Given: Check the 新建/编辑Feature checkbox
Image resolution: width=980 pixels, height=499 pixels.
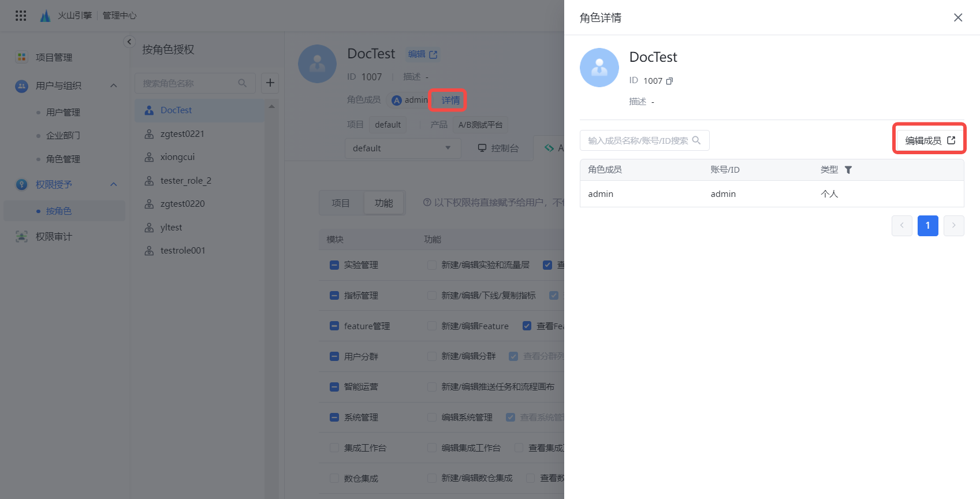Looking at the screenshot, I should pos(432,326).
